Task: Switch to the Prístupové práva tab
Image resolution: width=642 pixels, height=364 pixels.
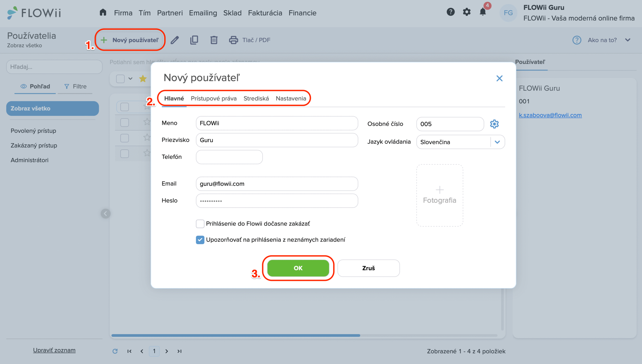Action: pyautogui.click(x=214, y=99)
